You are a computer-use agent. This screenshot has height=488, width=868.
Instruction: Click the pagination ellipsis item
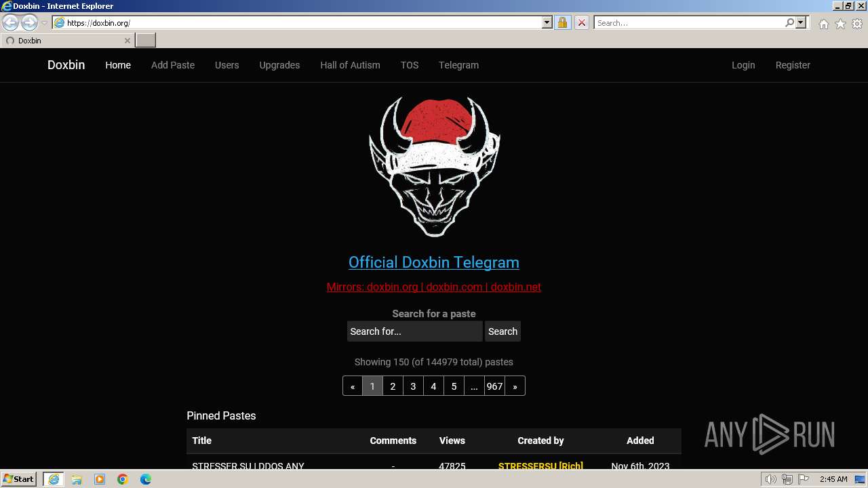(474, 386)
